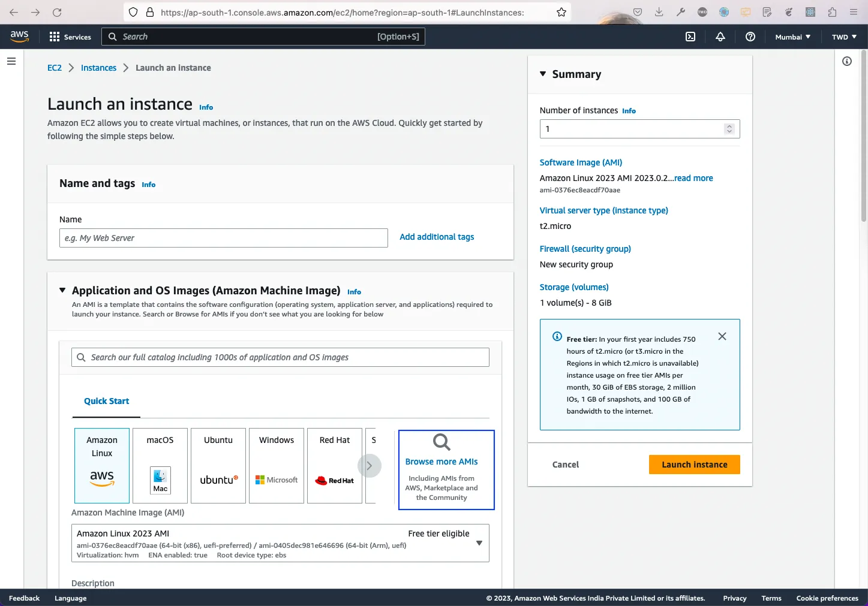Open Firewall (security group) summary link
Viewport: 868px width, 606px height.
(x=585, y=249)
